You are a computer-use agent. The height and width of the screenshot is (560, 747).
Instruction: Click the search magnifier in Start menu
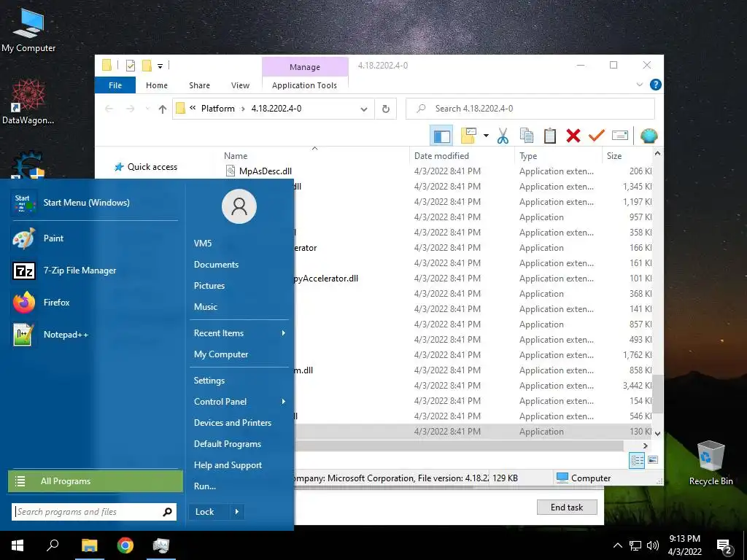point(167,512)
